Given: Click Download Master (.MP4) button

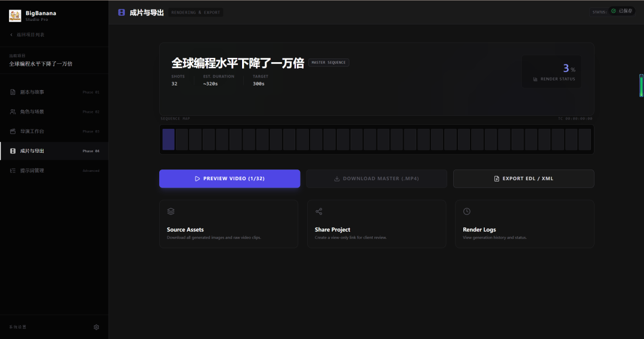Looking at the screenshot, I should pyautogui.click(x=376, y=178).
